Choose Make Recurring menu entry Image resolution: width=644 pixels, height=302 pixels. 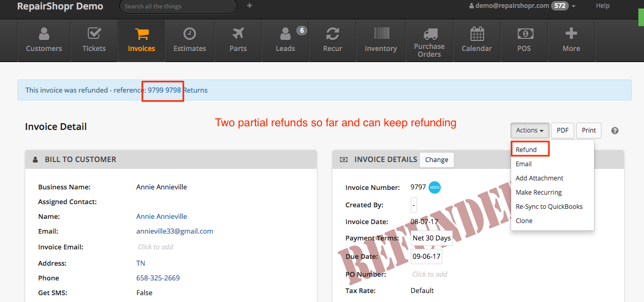click(x=539, y=192)
